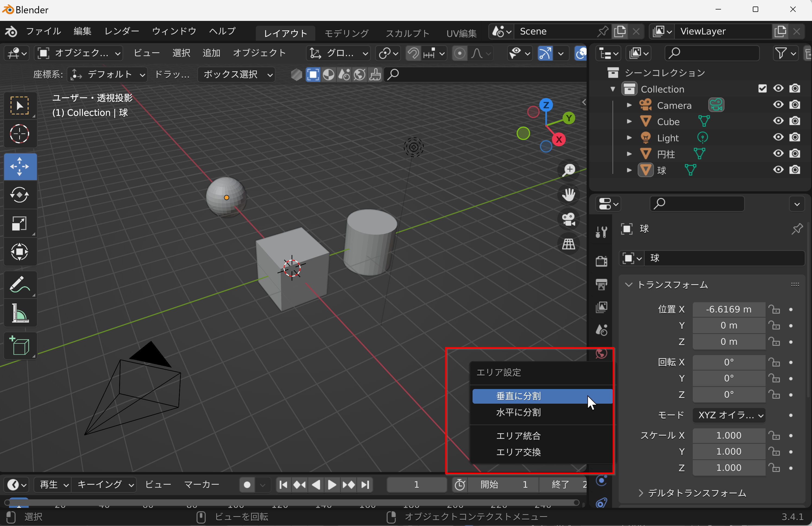Uncheck the Collection exclude checkbox
Viewport: 812px width, 526px height.
(762, 89)
